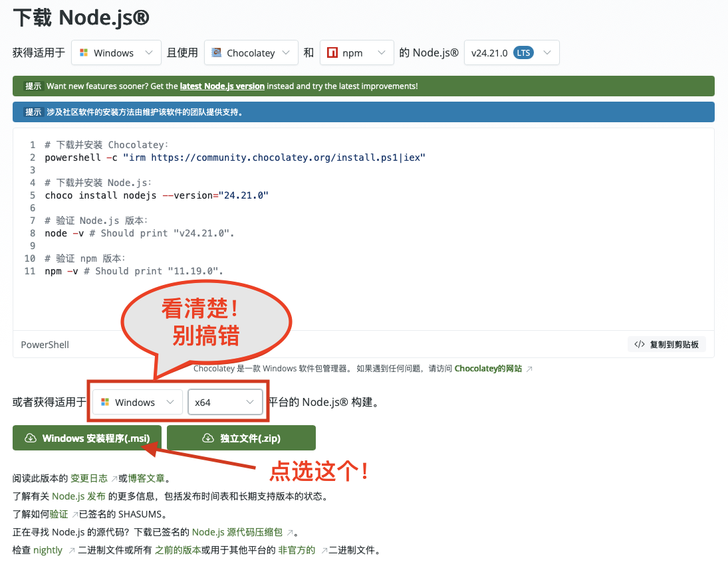The width and height of the screenshot is (728, 566).
Task: Expand chevron of top Windows dropdown
Action: point(148,52)
